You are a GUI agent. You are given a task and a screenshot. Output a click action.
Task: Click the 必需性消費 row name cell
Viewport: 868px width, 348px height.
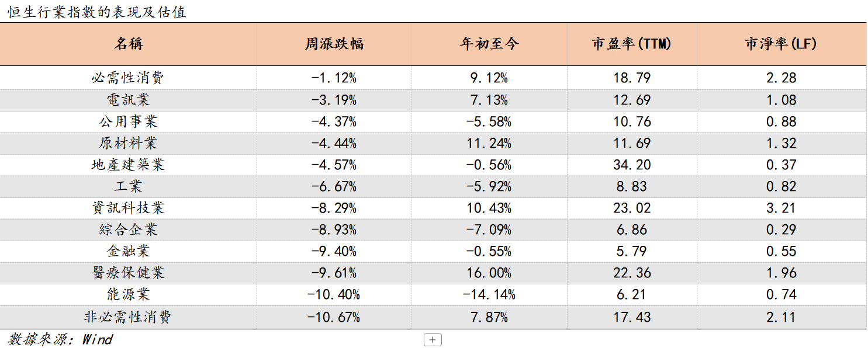click(129, 78)
